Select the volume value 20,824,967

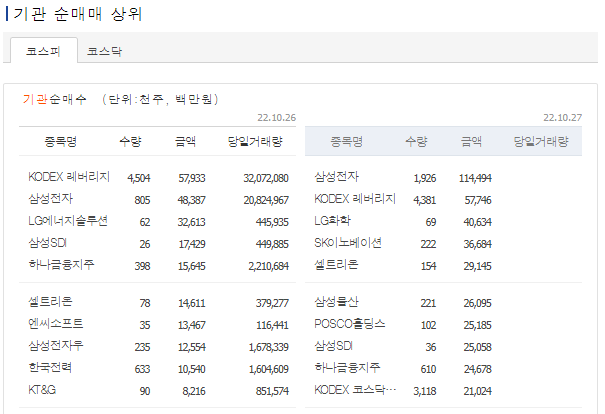coord(266,200)
